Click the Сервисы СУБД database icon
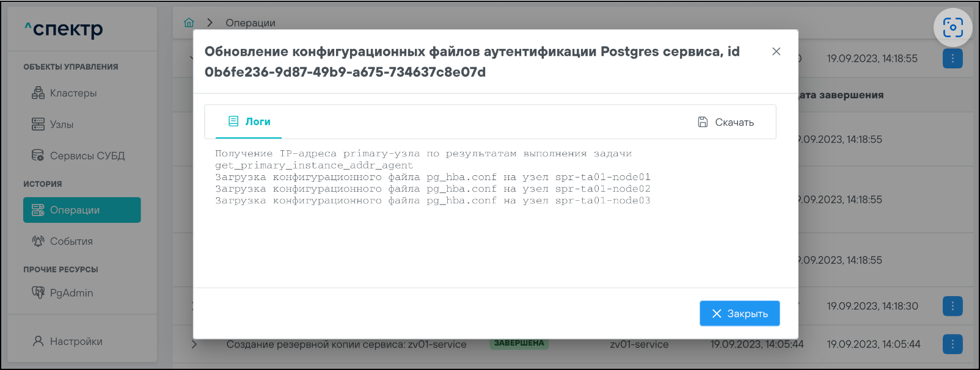Image resolution: width=980 pixels, height=370 pixels. click(x=38, y=156)
